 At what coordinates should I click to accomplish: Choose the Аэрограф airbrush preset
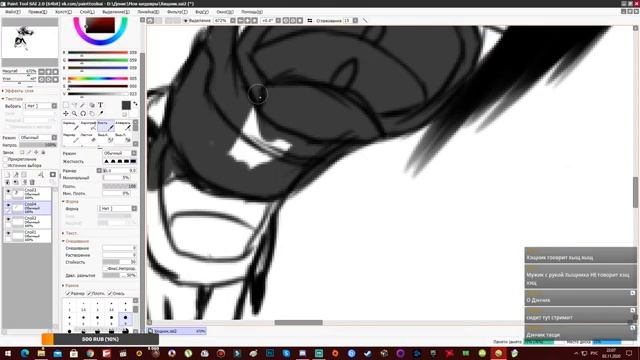(88, 126)
